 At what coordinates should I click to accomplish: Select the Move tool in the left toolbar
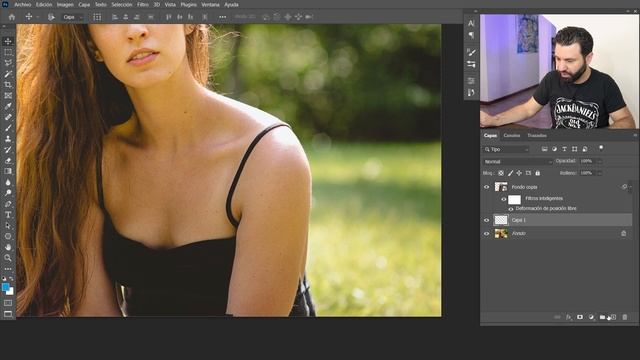click(8, 41)
